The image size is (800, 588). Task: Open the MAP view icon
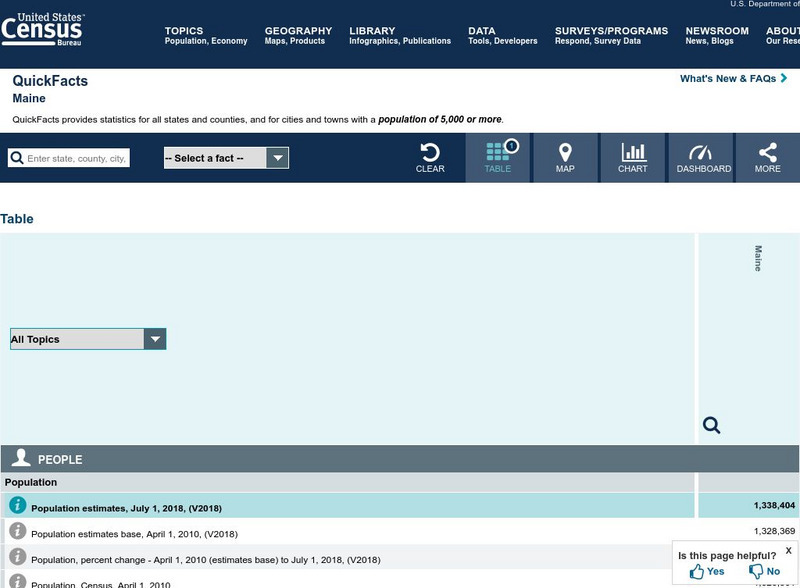[565, 157]
